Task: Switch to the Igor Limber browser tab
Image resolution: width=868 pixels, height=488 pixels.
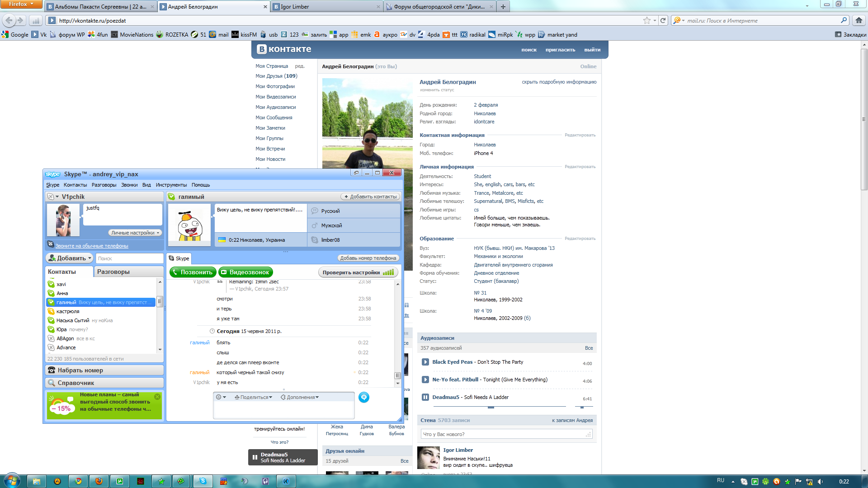Action: point(326,6)
